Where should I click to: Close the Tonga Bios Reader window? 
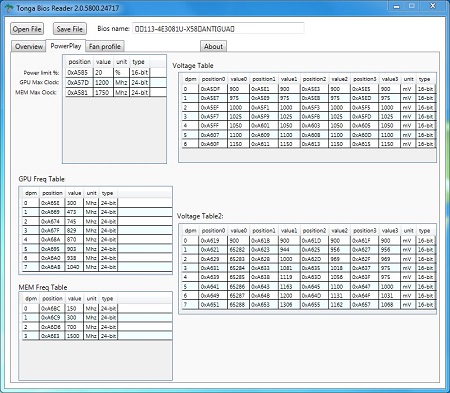tap(433, 6)
